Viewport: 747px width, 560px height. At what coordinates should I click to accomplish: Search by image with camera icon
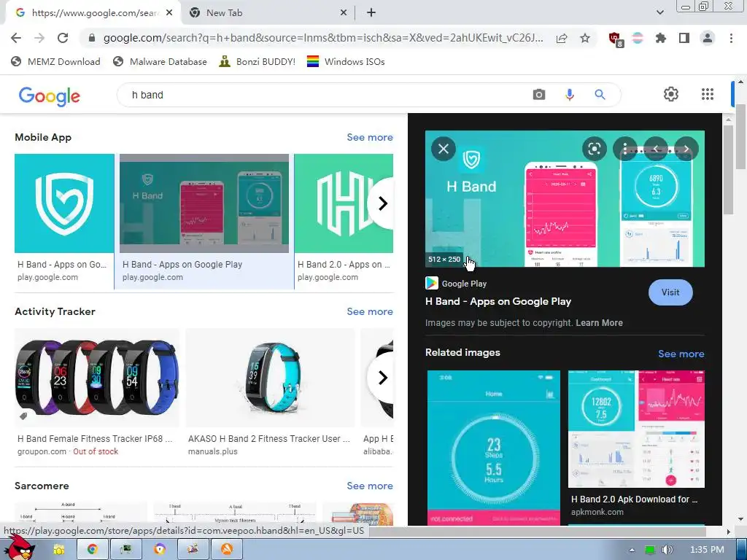pos(539,95)
